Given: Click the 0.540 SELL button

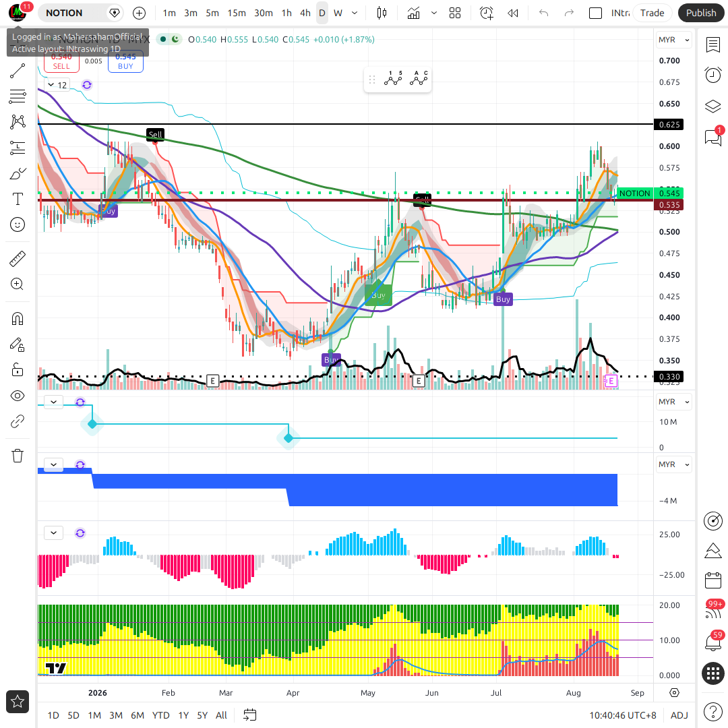Looking at the screenshot, I should click(x=62, y=62).
